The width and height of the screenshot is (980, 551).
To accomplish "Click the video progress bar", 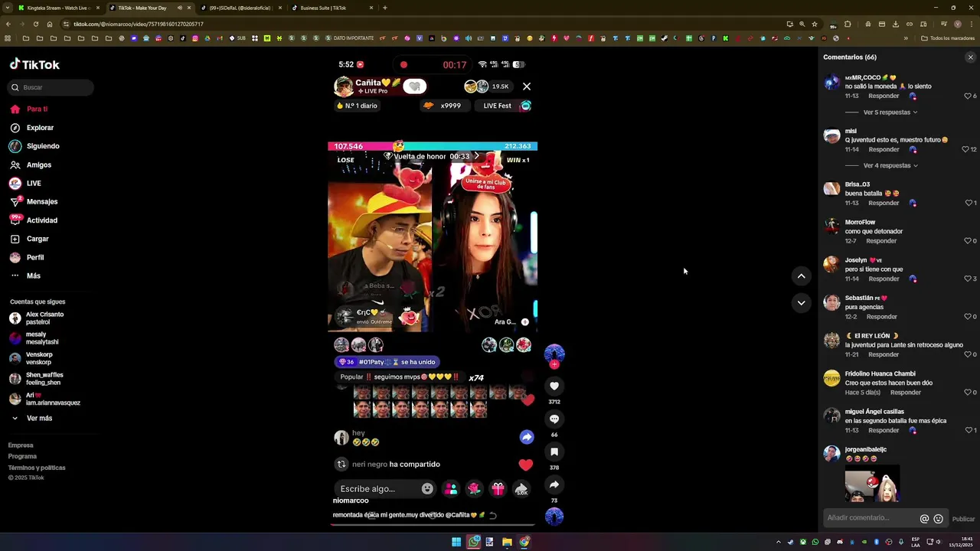I will click(x=433, y=526).
